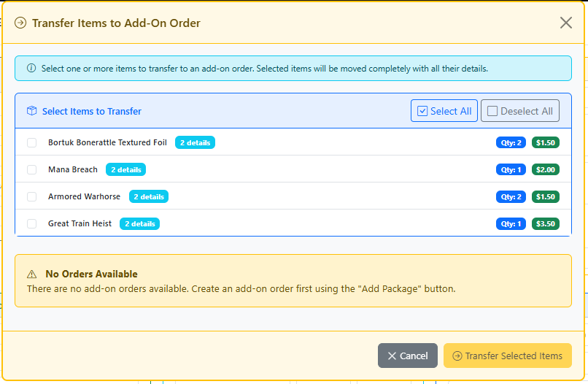Image resolution: width=588 pixels, height=384 pixels.
Task: Click the Great Train Heist item name
Action: pyautogui.click(x=80, y=223)
